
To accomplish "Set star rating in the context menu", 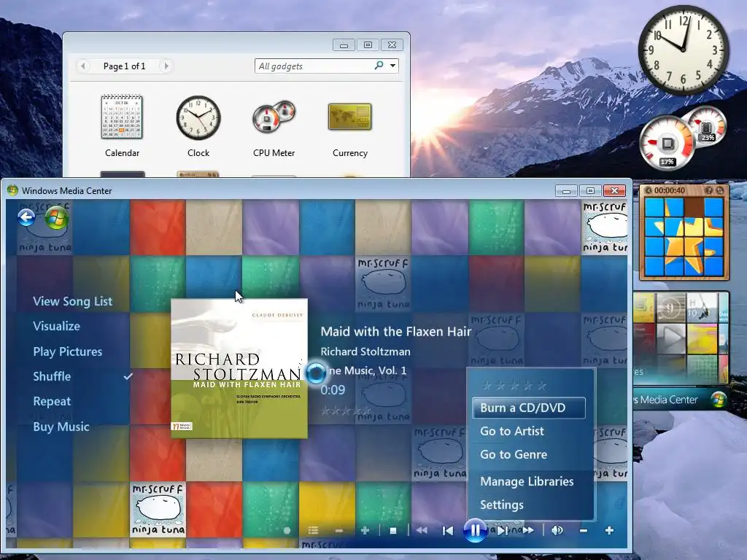I will tap(514, 386).
